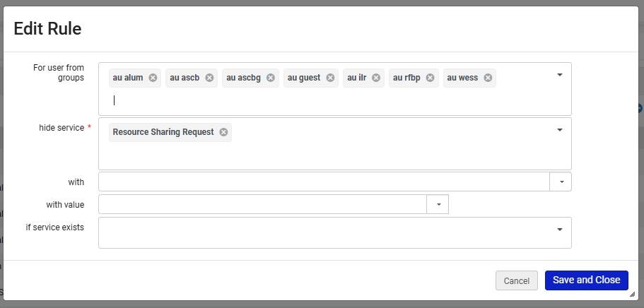Remove the au wess group tag
The height and width of the screenshot is (308, 644).
(488, 78)
